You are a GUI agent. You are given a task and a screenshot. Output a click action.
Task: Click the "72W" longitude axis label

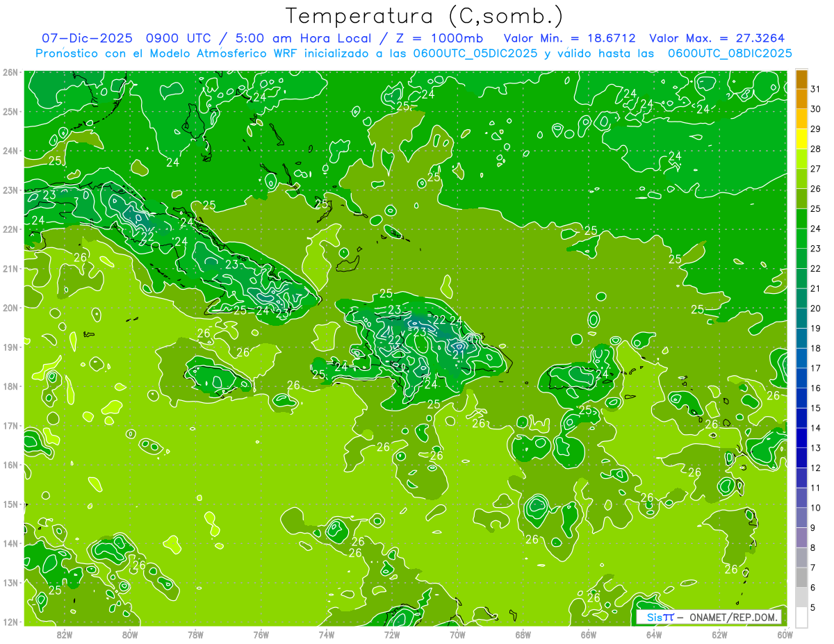[x=392, y=634]
